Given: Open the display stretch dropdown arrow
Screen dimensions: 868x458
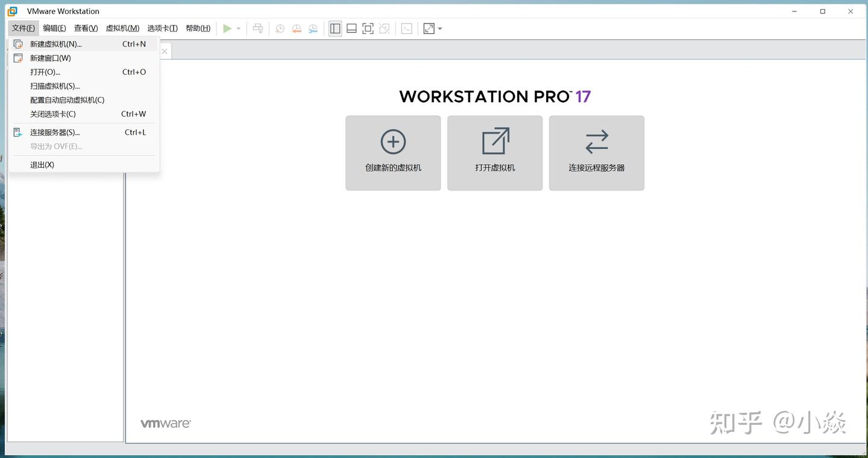Looking at the screenshot, I should click(x=439, y=28).
